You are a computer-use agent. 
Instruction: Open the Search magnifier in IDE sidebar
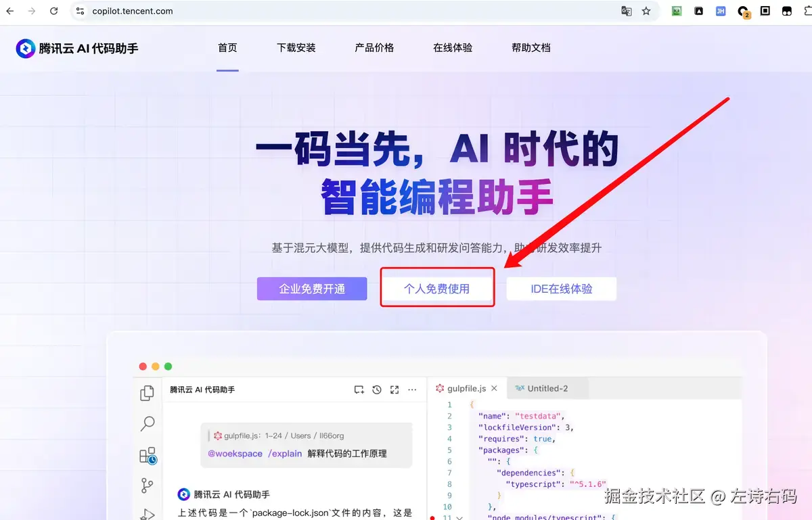pyautogui.click(x=147, y=424)
